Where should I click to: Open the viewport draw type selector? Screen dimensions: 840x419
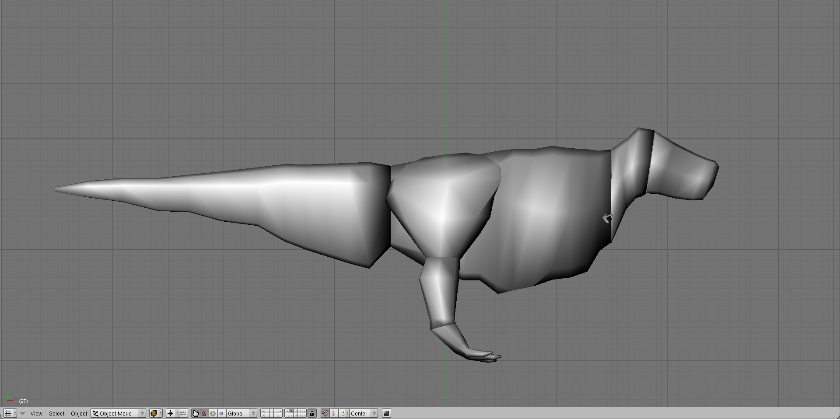pos(155,413)
